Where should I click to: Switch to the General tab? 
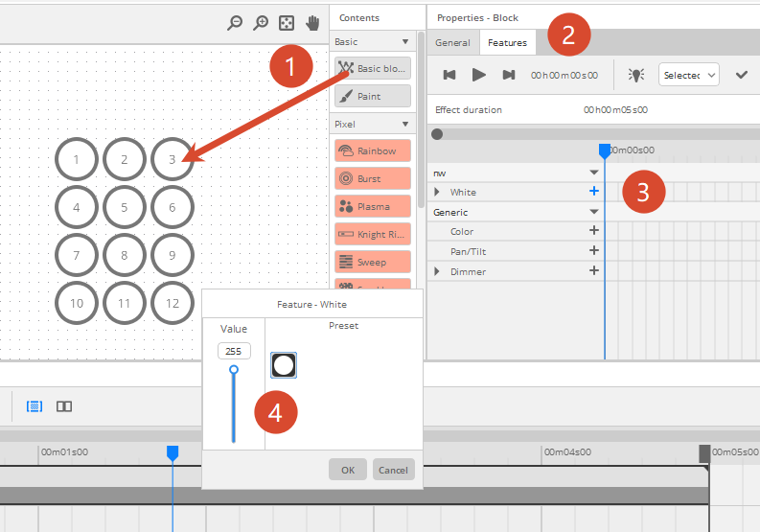452,42
